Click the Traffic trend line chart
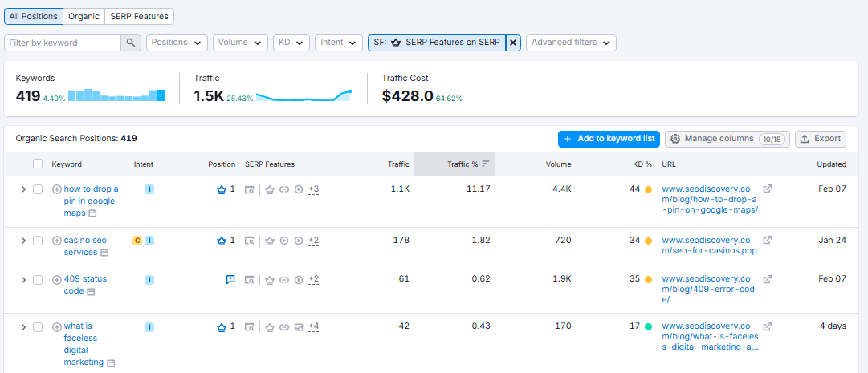 304,95
